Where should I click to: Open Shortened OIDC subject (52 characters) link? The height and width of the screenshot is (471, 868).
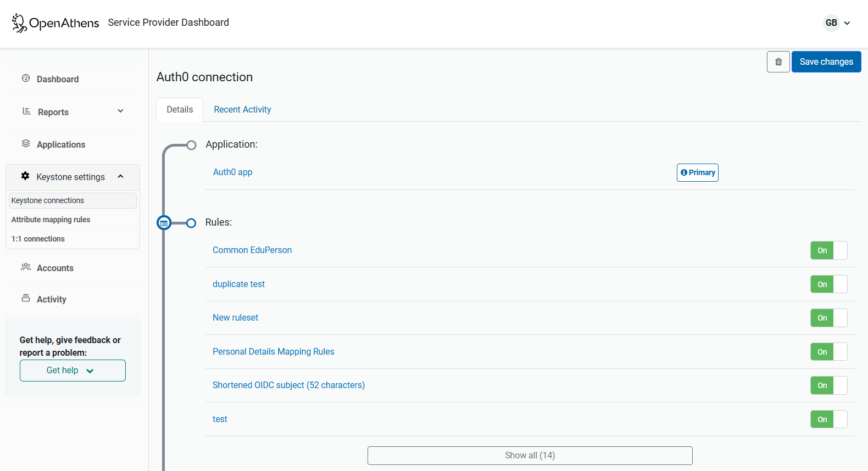pyautogui.click(x=288, y=385)
